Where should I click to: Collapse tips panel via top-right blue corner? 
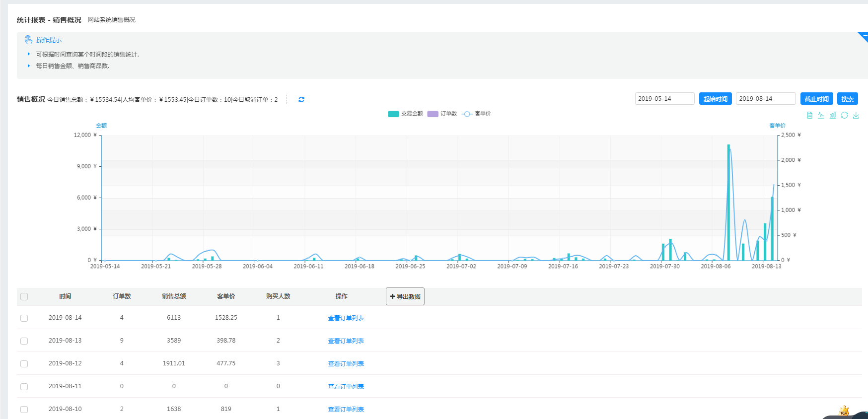click(x=864, y=36)
